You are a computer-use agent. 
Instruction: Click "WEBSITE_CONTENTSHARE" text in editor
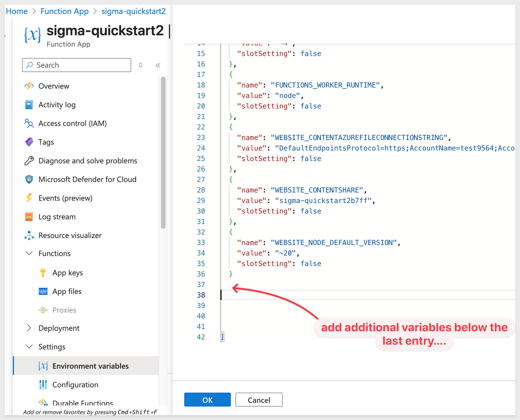coord(317,190)
